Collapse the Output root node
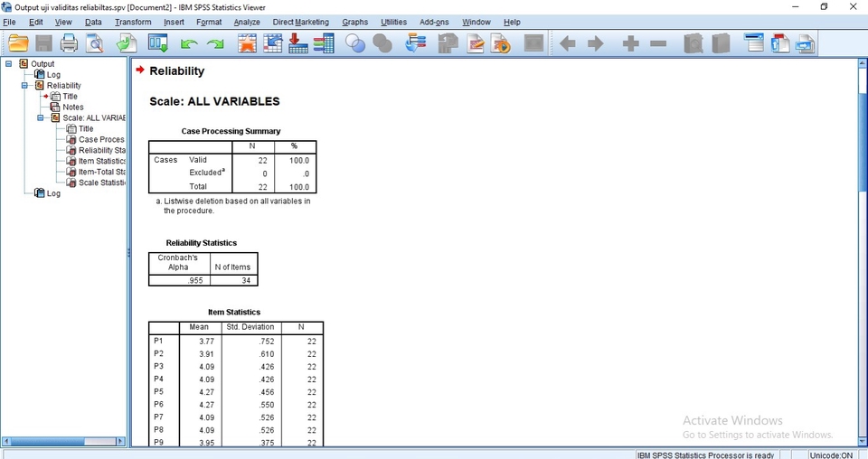 [x=8, y=63]
